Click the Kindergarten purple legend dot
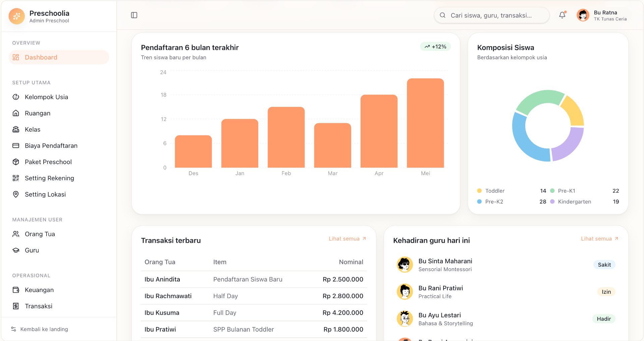This screenshot has height=341, width=644. (552, 201)
